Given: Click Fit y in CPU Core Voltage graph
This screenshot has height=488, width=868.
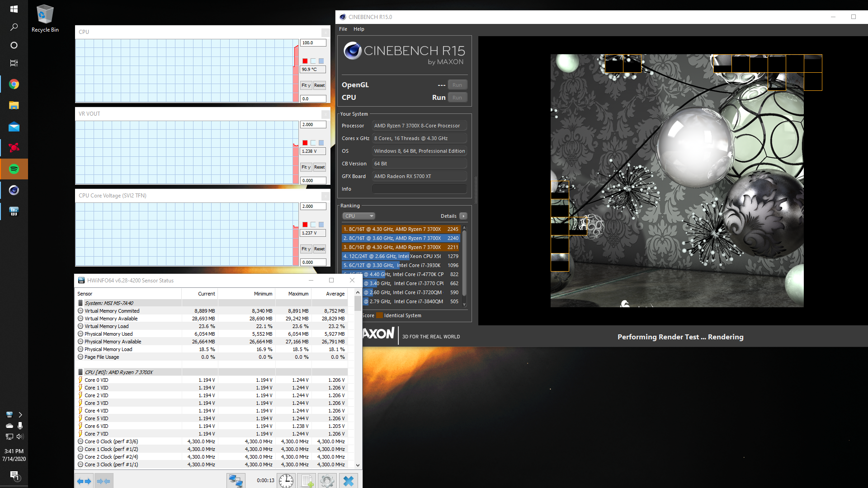Looking at the screenshot, I should [306, 249].
